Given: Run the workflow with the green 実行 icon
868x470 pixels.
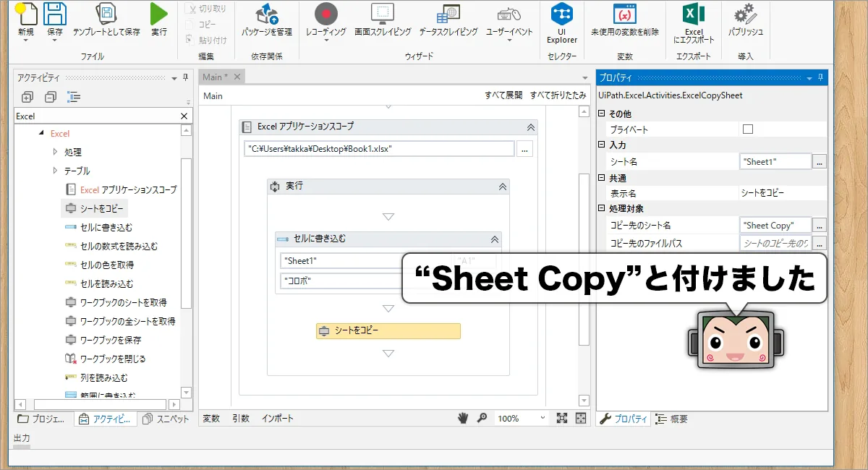Looking at the screenshot, I should click(x=158, y=14).
